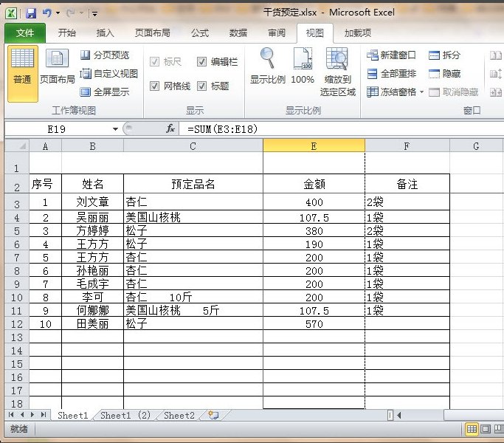504x443 pixels.
Task: Open 自定义视图 custom views
Action: click(108, 74)
